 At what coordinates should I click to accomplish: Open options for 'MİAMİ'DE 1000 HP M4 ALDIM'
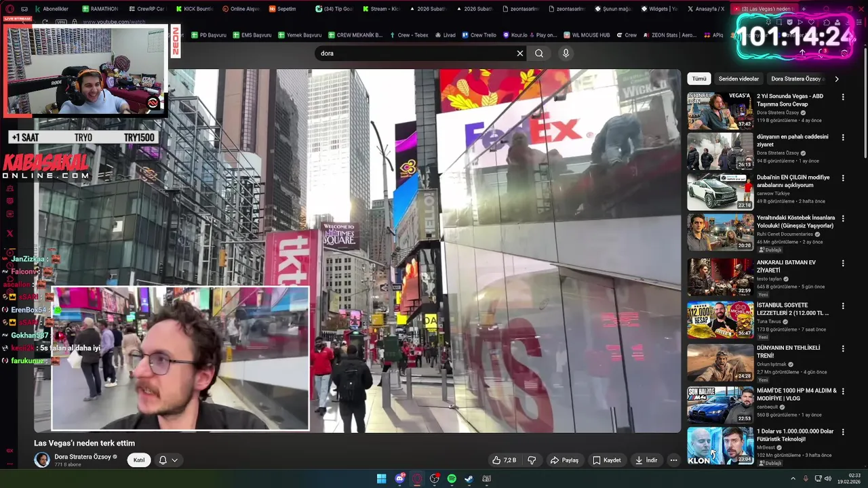point(843,392)
